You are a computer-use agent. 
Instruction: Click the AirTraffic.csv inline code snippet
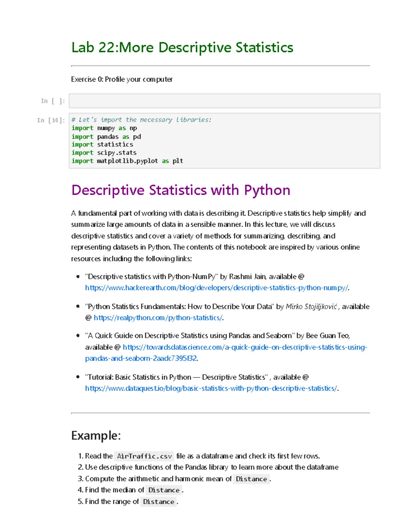(144, 456)
